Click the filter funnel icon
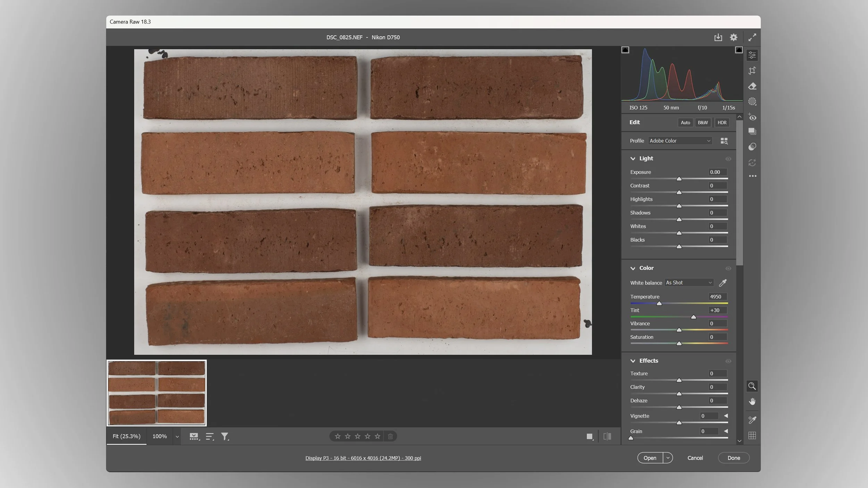 tap(225, 437)
